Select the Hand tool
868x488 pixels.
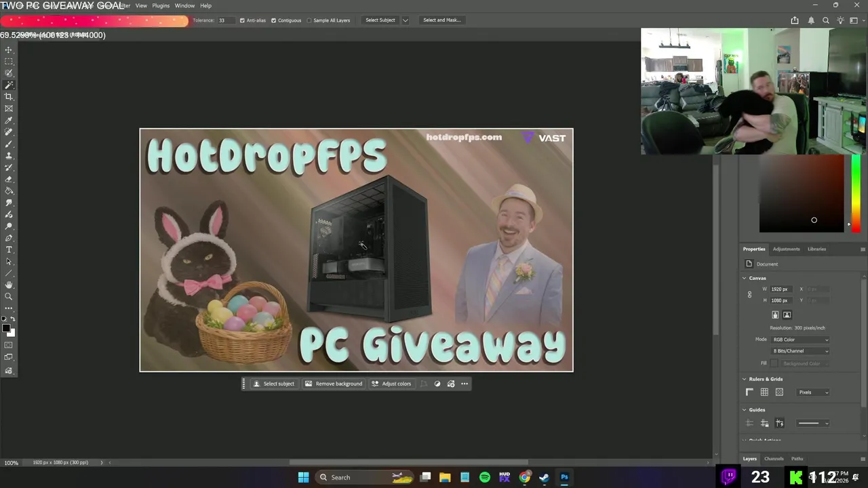point(9,285)
